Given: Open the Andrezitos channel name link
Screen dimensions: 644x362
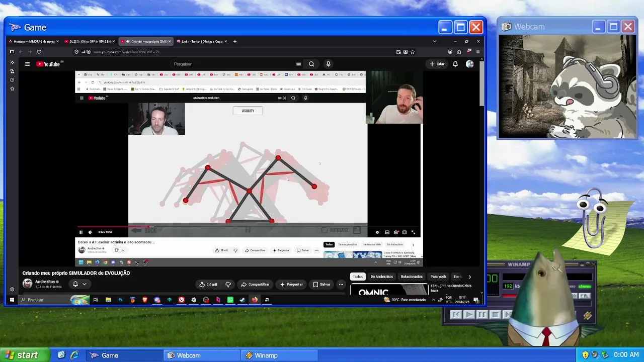Looking at the screenshot, I should [x=45, y=282].
